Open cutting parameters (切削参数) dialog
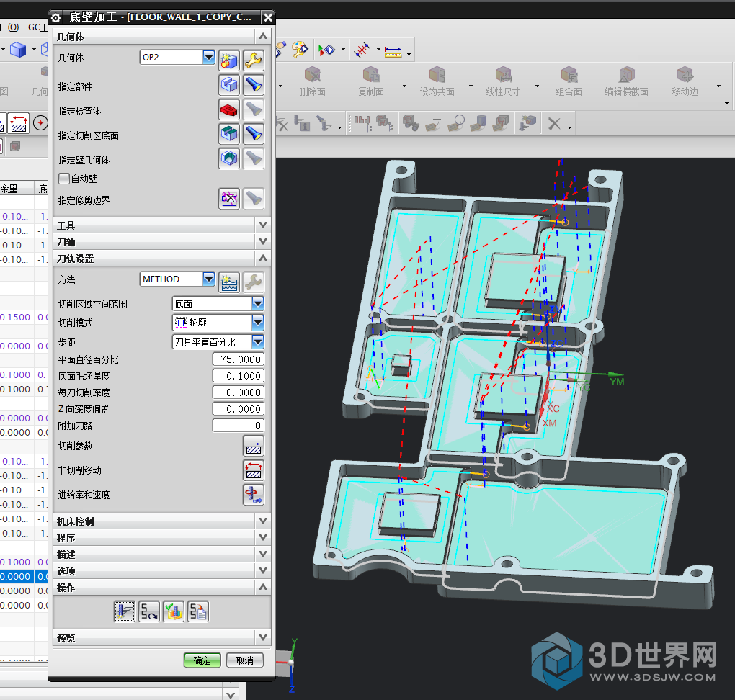The image size is (735, 700). click(x=253, y=447)
